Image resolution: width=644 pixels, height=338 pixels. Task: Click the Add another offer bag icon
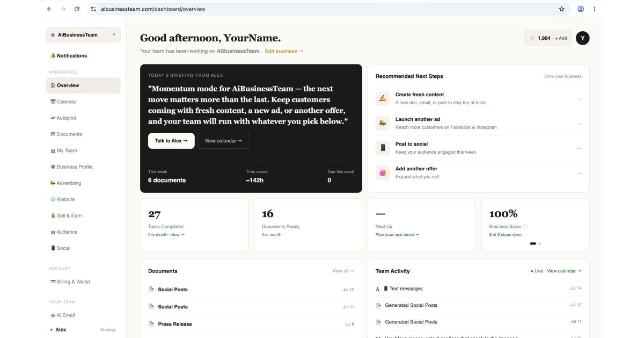pos(383,172)
